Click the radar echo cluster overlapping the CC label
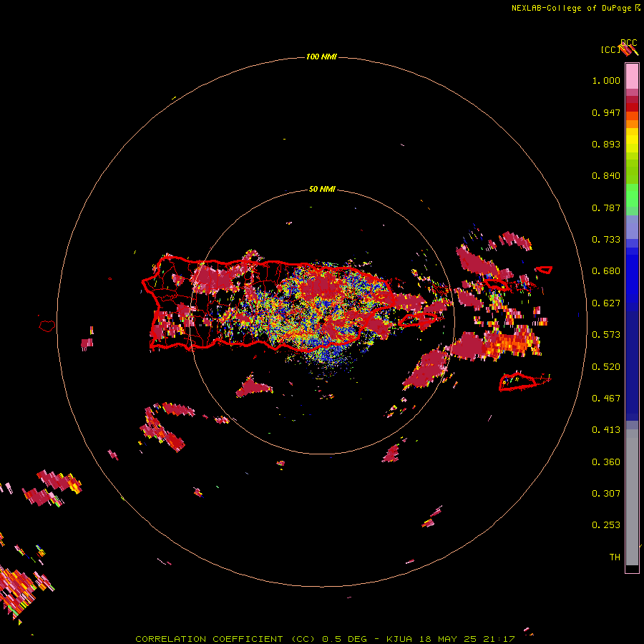644x644 pixels. point(629,50)
